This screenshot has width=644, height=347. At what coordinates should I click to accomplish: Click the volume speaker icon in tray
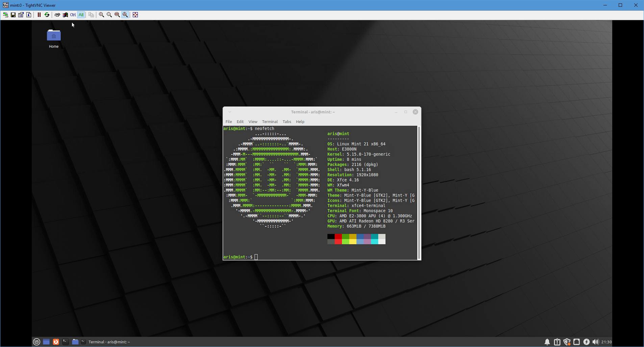pyautogui.click(x=595, y=342)
